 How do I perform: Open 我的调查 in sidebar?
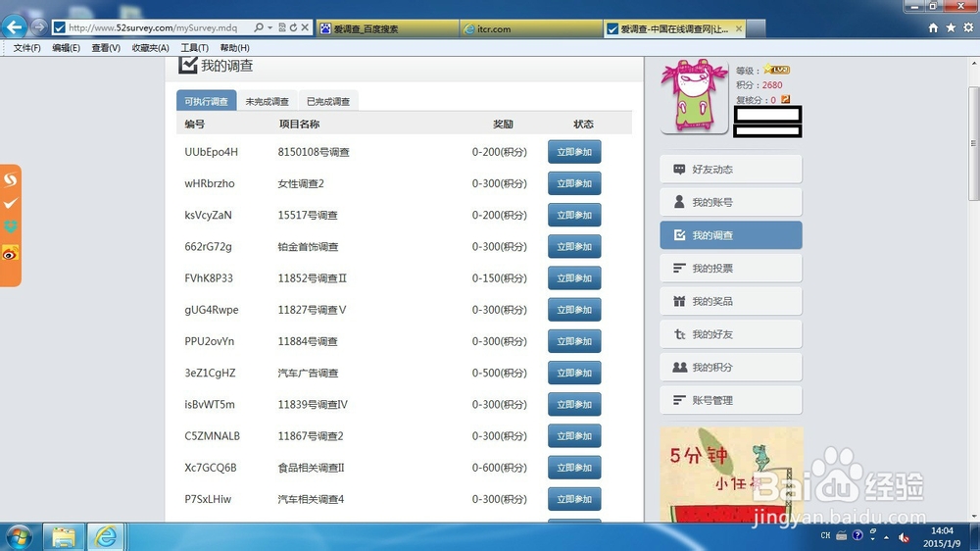(x=731, y=235)
